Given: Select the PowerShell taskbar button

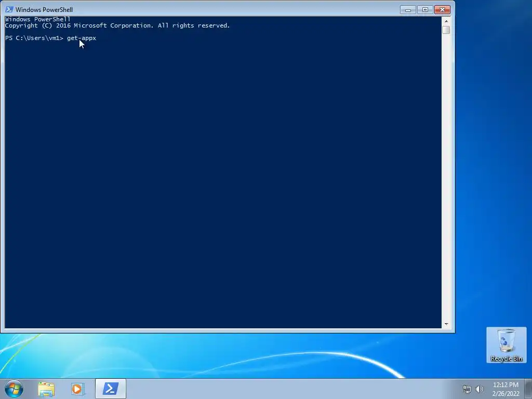Looking at the screenshot, I should click(111, 389).
